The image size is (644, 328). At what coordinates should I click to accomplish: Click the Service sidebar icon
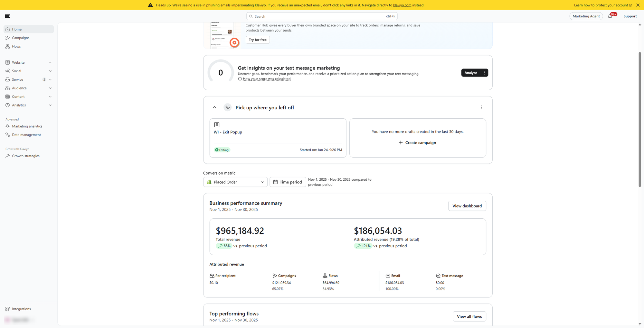[7, 79]
